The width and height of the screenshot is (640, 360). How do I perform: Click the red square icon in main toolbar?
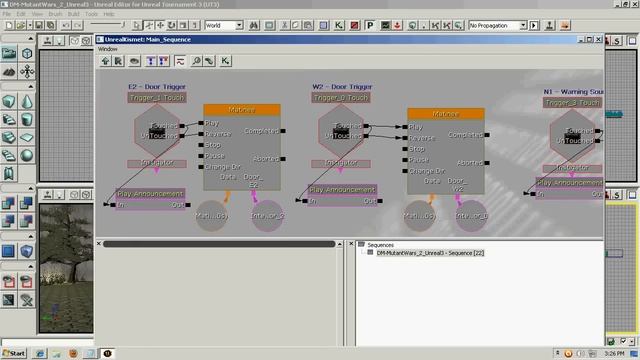(354, 25)
